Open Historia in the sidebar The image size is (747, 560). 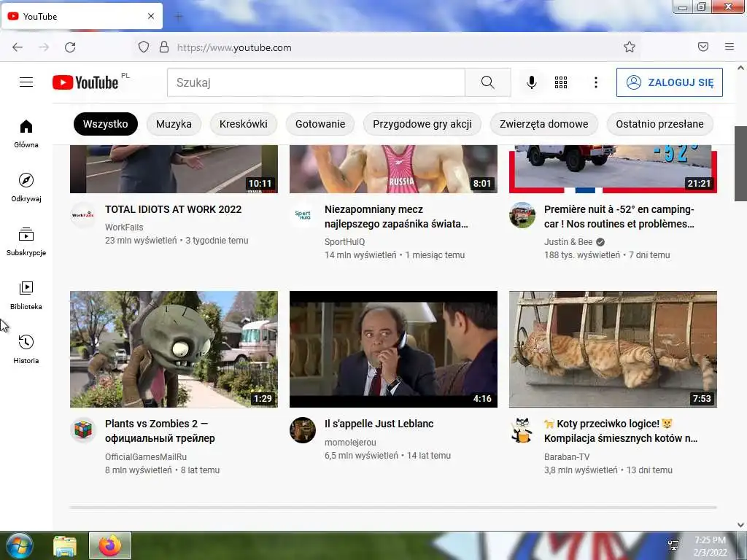click(x=26, y=349)
